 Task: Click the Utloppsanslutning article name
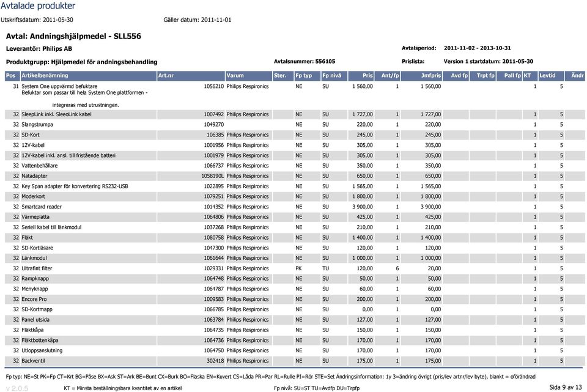42,351
